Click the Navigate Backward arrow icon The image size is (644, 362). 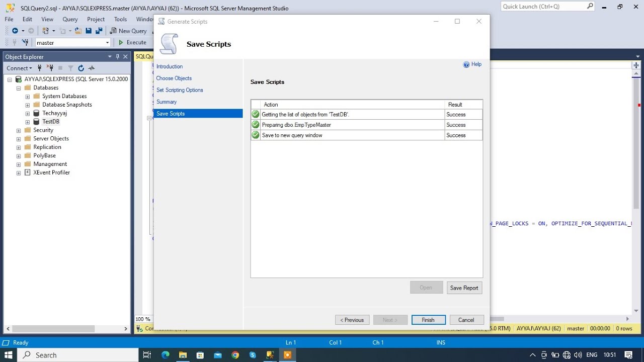click(x=15, y=31)
